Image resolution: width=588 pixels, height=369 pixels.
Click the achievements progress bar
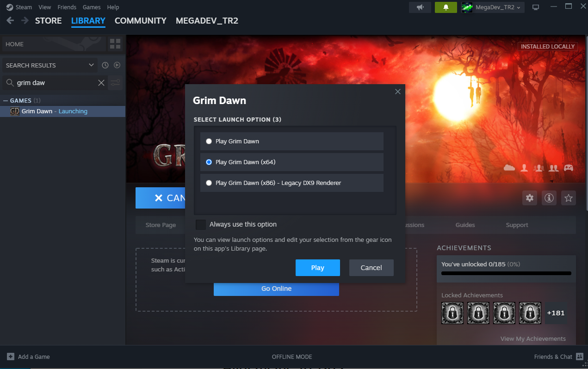[x=506, y=273]
